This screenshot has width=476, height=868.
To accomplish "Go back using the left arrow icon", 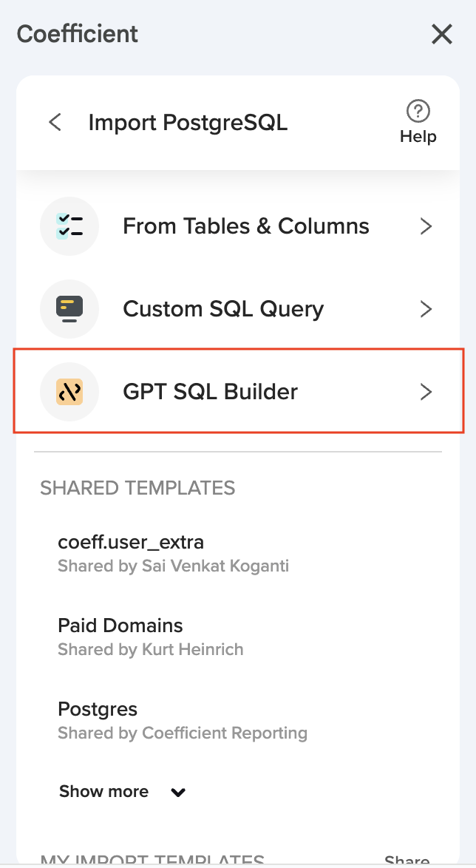I will coord(55,122).
